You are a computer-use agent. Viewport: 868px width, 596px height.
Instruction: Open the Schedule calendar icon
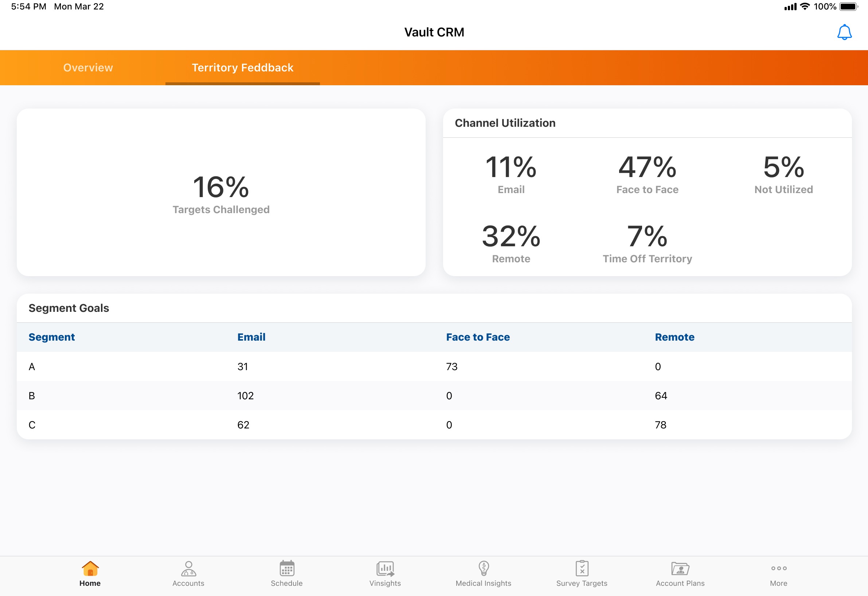[x=286, y=569]
